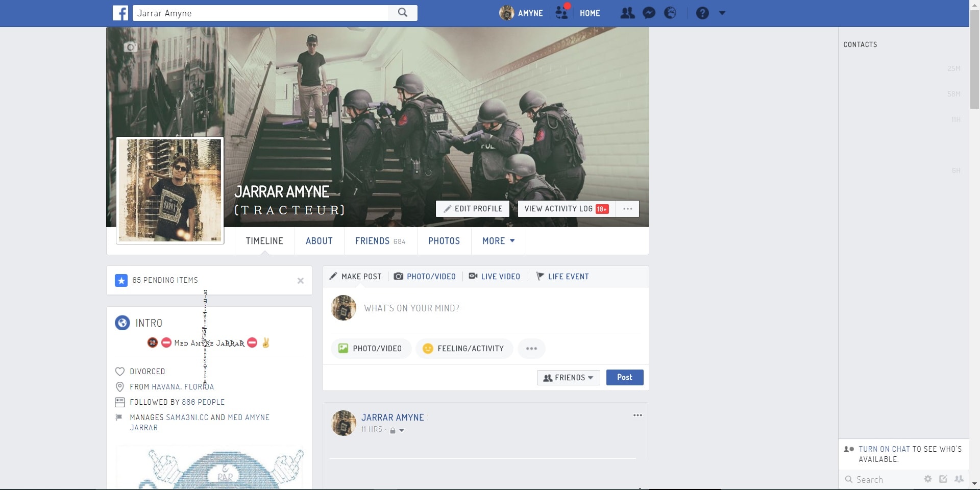Open the Messenger chat icon
Viewport: 980px width, 490px height.
point(649,13)
